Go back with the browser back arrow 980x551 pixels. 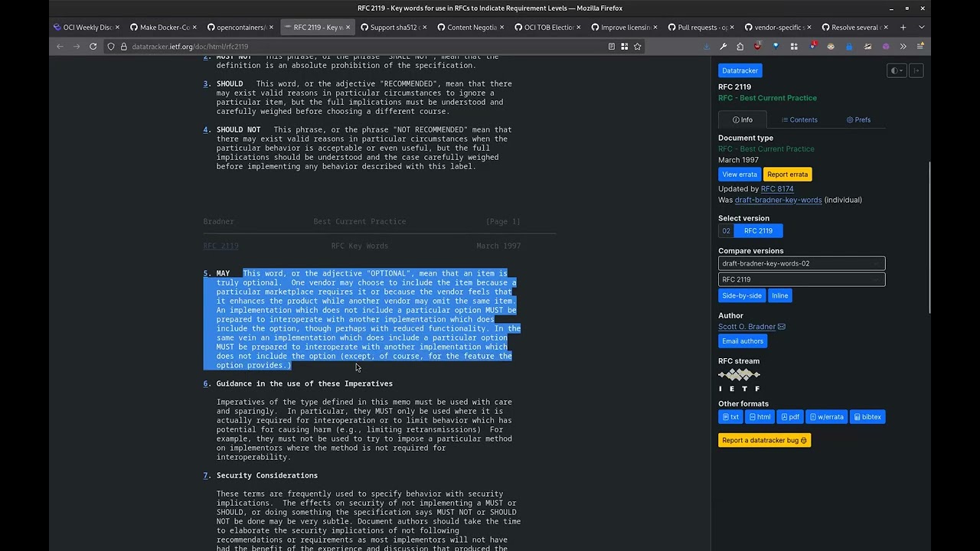[60, 47]
